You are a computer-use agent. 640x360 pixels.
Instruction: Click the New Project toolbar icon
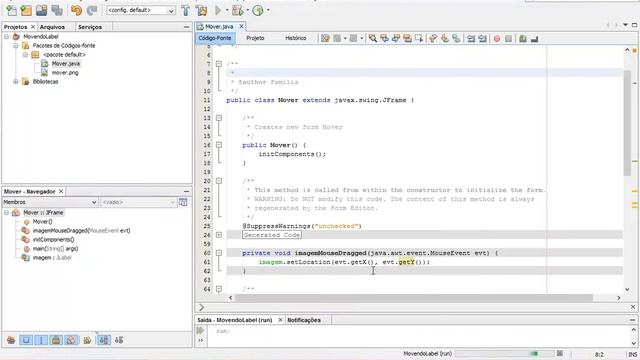click(x=26, y=10)
